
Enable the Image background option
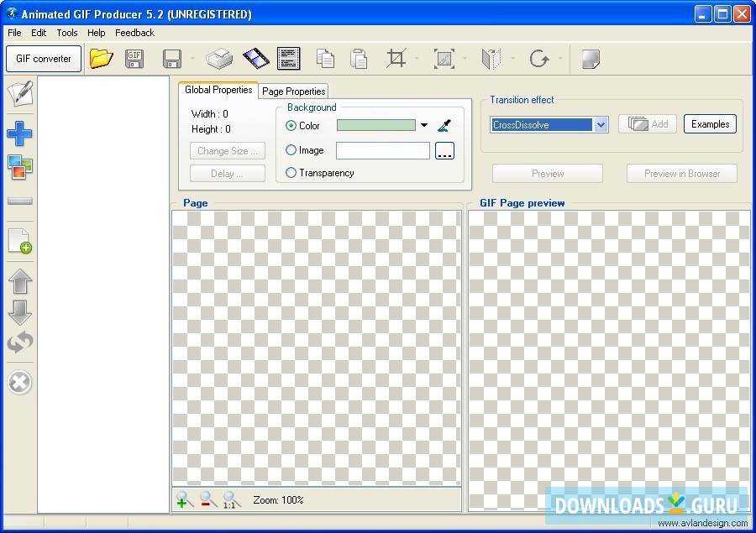pyautogui.click(x=291, y=150)
